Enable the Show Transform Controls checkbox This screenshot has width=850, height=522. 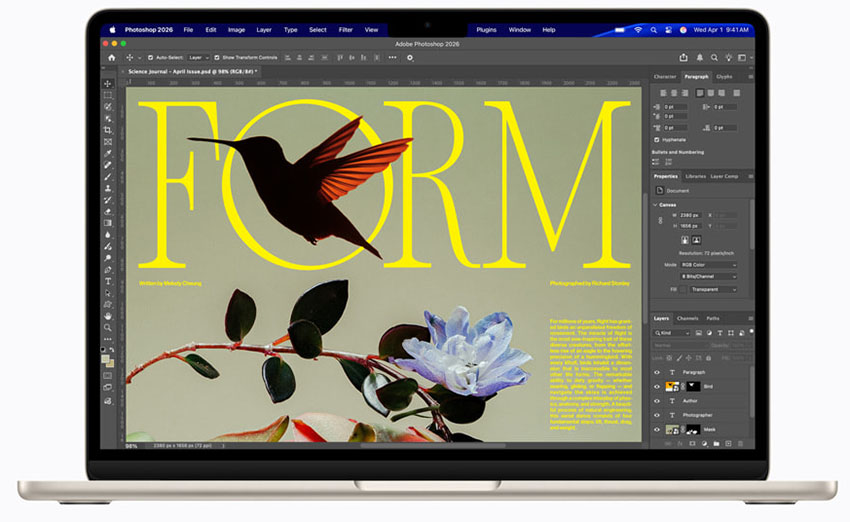coord(218,58)
